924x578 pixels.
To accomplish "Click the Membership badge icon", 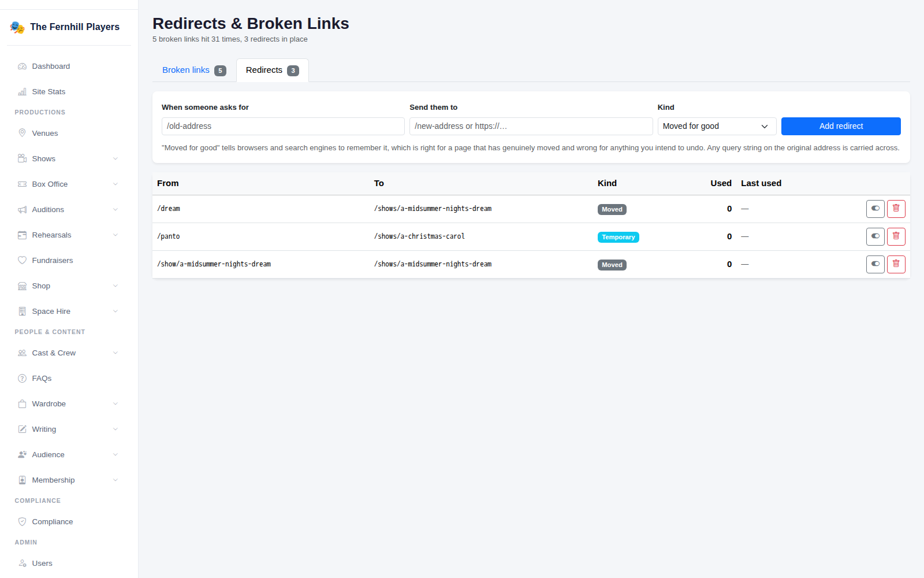I will [x=22, y=480].
